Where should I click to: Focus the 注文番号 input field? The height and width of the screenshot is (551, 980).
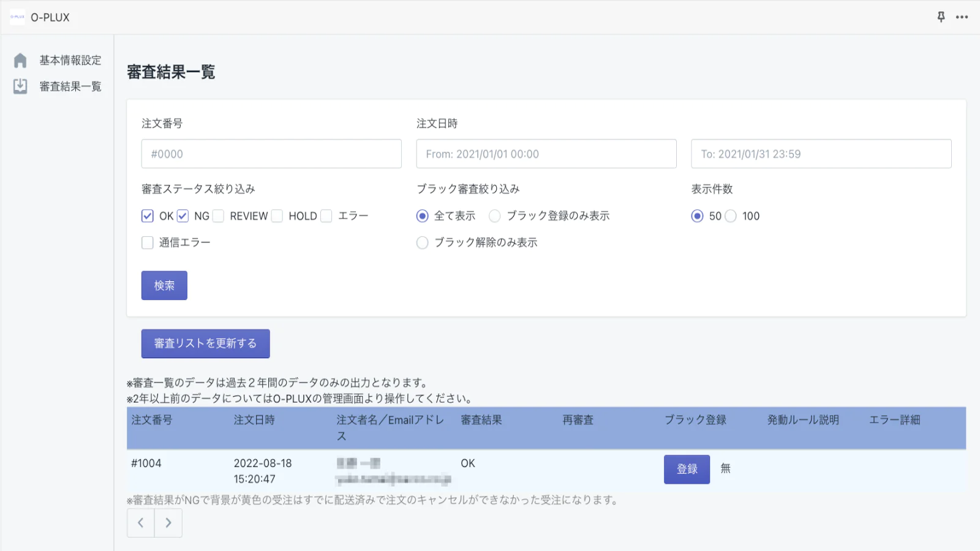point(271,154)
